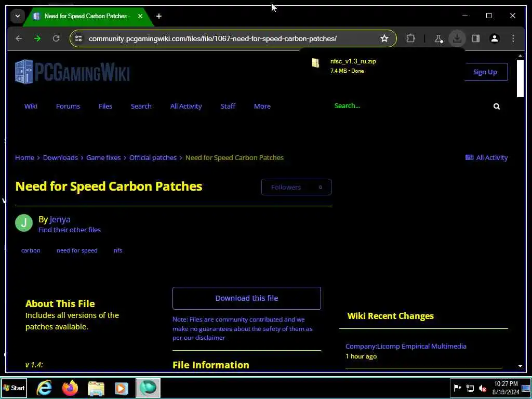The height and width of the screenshot is (399, 532).
Task: Click the magnifier search icon
Action: tap(497, 107)
